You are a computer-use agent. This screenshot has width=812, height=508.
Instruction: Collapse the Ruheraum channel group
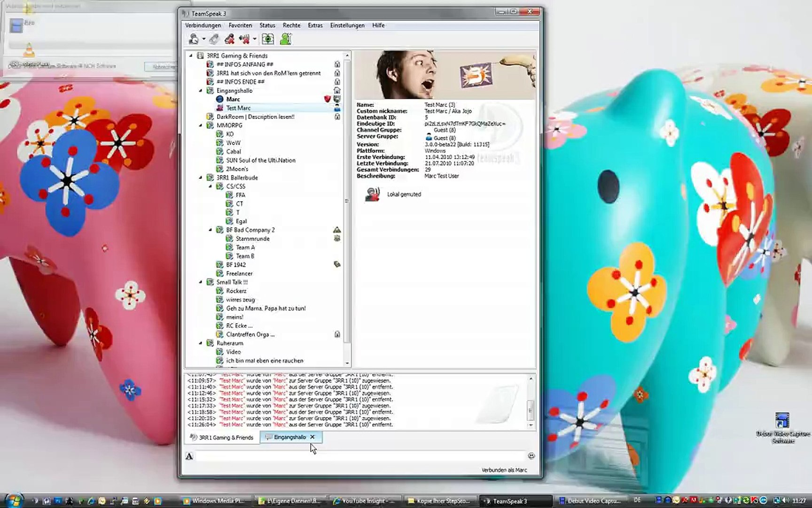click(201, 343)
